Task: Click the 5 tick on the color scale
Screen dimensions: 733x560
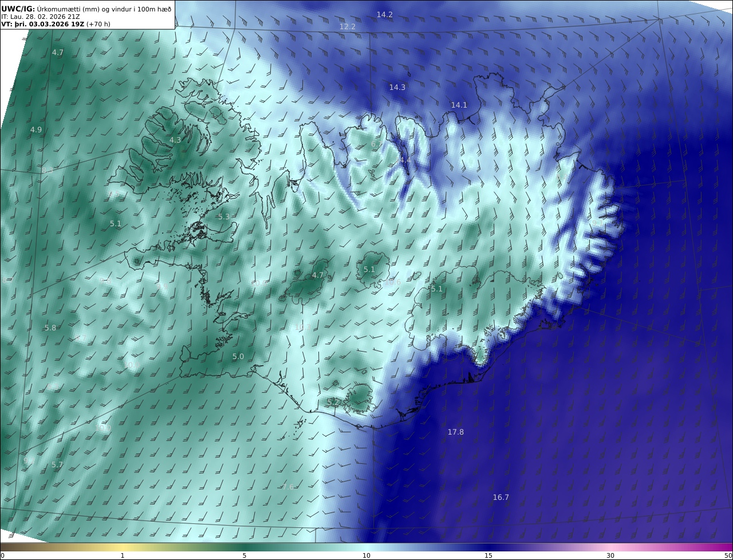Action: point(245,555)
